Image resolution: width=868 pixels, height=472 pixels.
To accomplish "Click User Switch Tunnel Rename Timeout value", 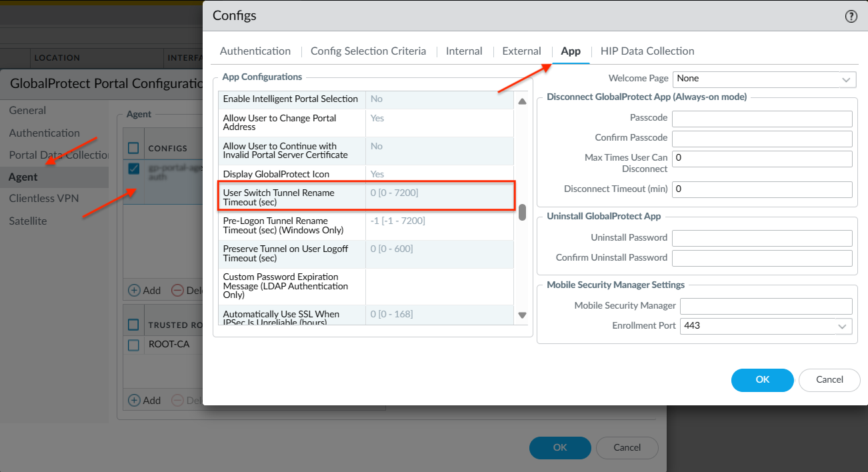I will (439, 197).
